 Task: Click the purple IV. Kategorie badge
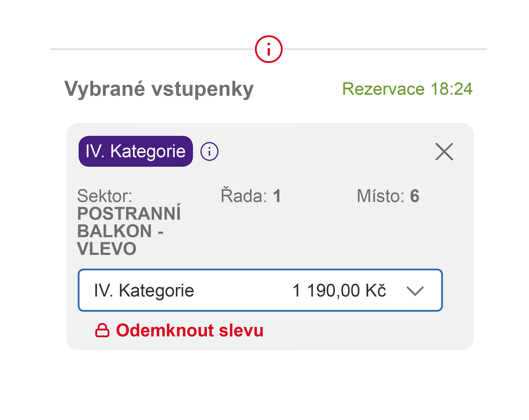(x=136, y=151)
